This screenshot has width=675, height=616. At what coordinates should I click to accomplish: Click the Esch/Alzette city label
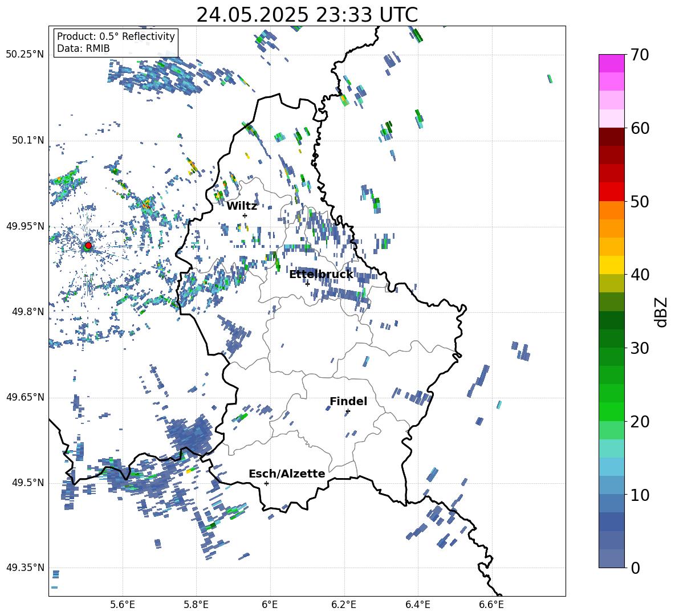[287, 474]
